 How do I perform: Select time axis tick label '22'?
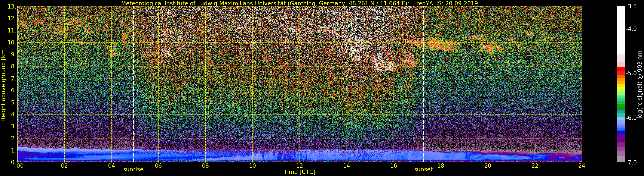pyautogui.click(x=534, y=166)
